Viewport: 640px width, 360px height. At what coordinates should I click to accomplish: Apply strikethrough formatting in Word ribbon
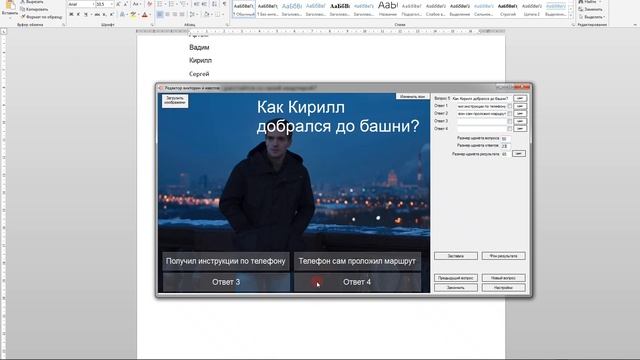click(97, 14)
